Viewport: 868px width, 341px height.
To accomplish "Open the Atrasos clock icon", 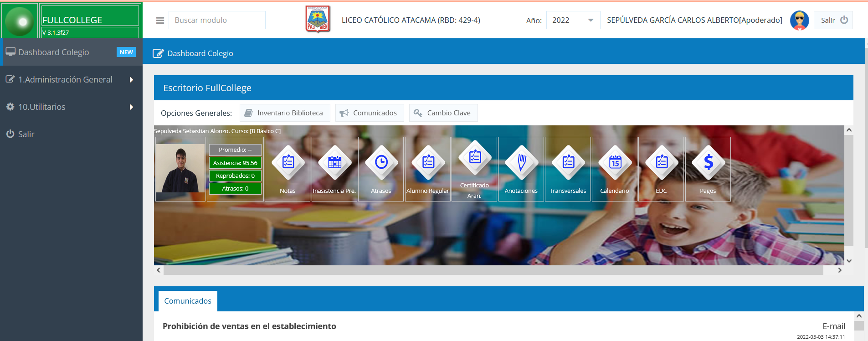I will click(x=381, y=162).
